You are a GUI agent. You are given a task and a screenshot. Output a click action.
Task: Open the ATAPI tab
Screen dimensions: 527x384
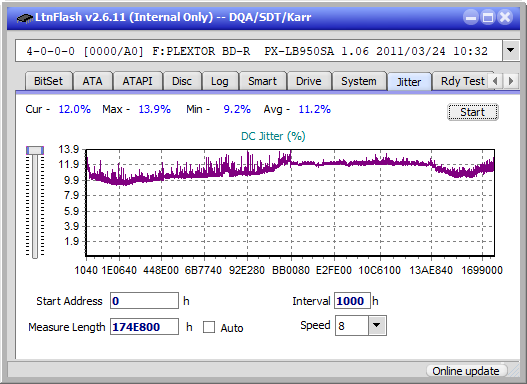137,81
